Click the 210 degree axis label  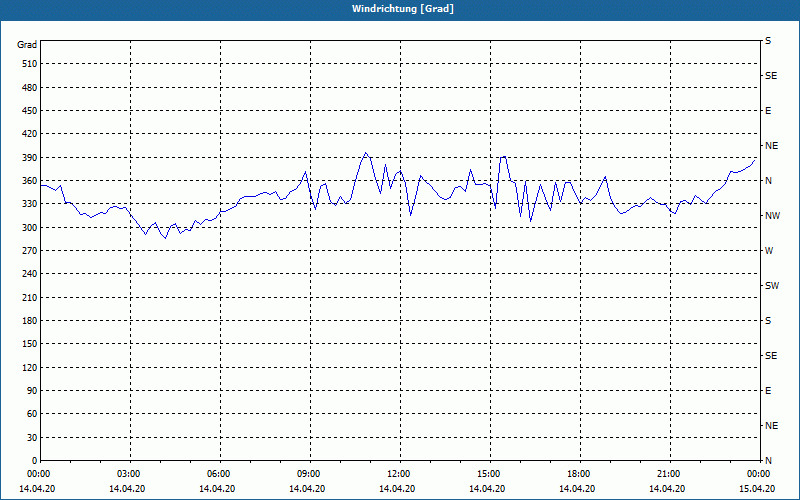30,297
